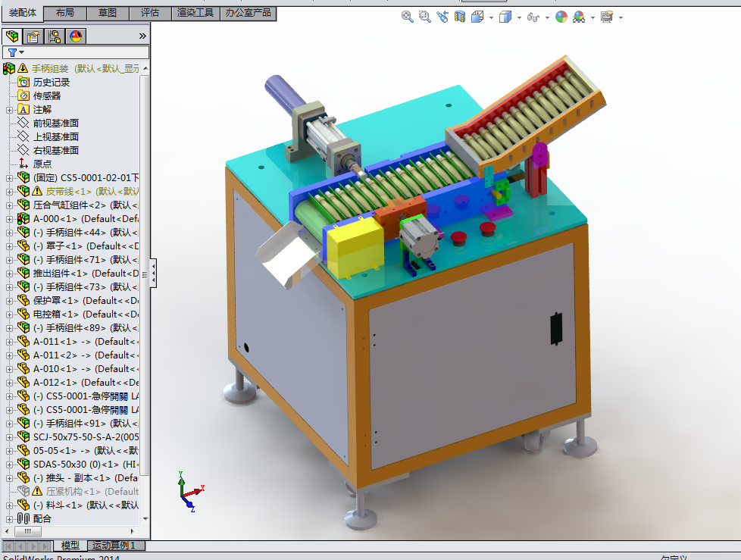The image size is (741, 560).
Task: Expand the 保护罩<1> tree node
Action: point(9,301)
